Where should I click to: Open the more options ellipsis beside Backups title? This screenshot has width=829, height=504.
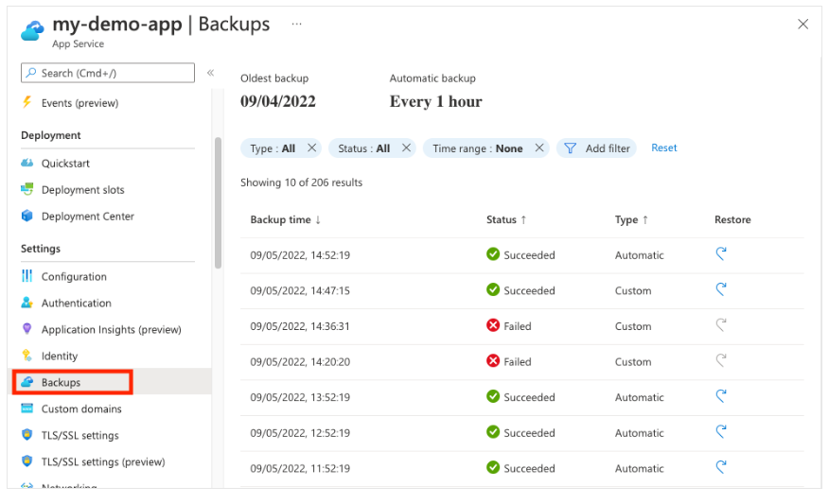tap(296, 24)
